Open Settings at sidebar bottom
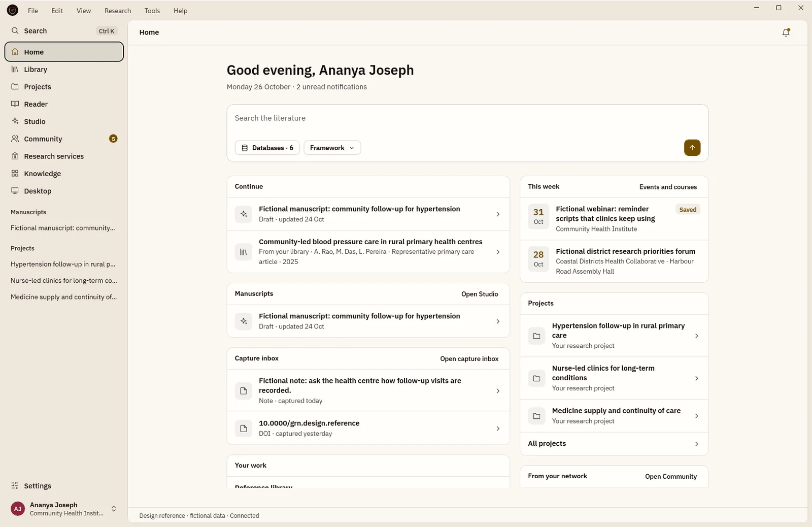Image resolution: width=812 pixels, height=527 pixels. [x=64, y=486]
